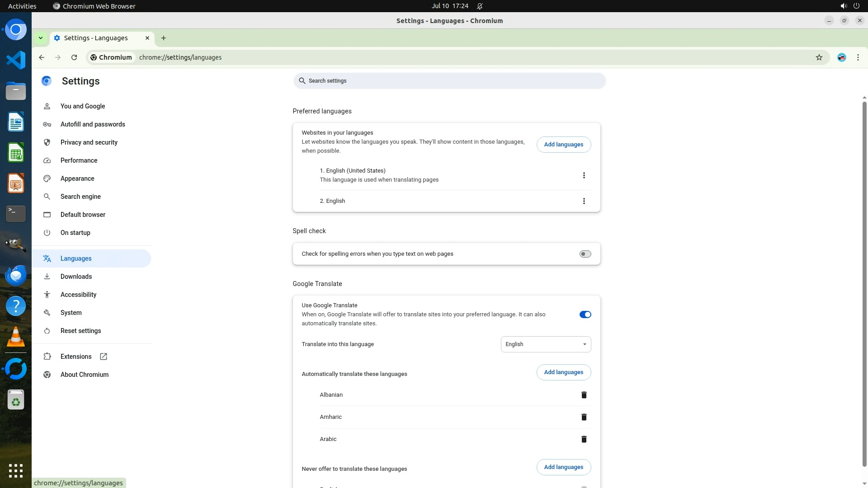The height and width of the screenshot is (488, 868).
Task: Click the profile avatar icon
Action: 841,57
